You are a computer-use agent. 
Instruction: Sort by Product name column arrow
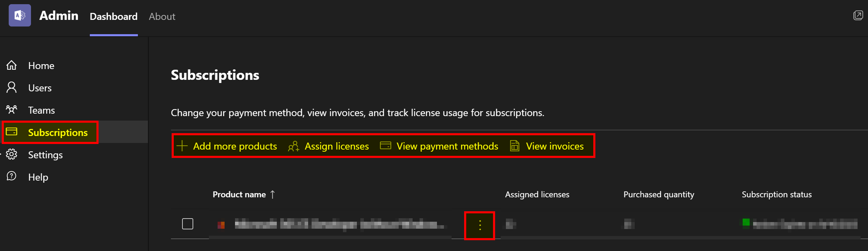coord(273,195)
